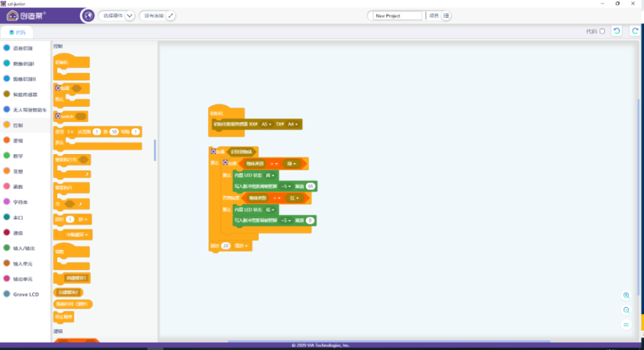Click the New Project name field
Screen dimensions: 644x350
pos(397,15)
